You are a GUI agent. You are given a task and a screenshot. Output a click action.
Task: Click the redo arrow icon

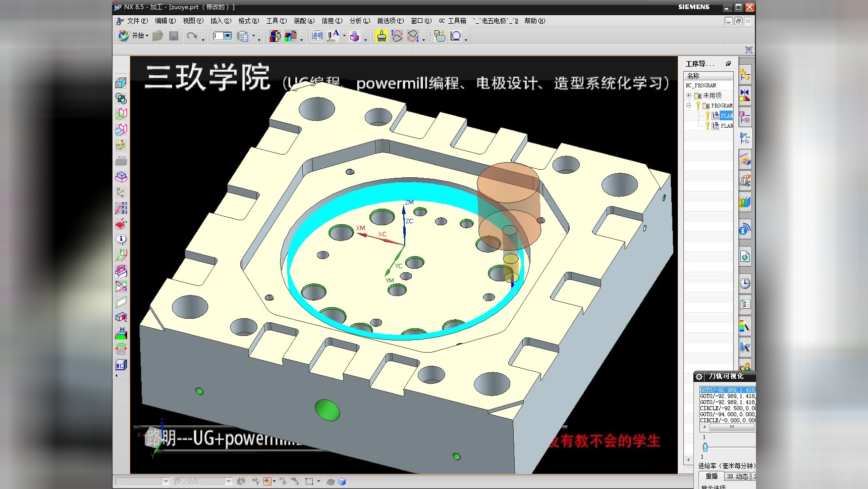[x=192, y=36]
